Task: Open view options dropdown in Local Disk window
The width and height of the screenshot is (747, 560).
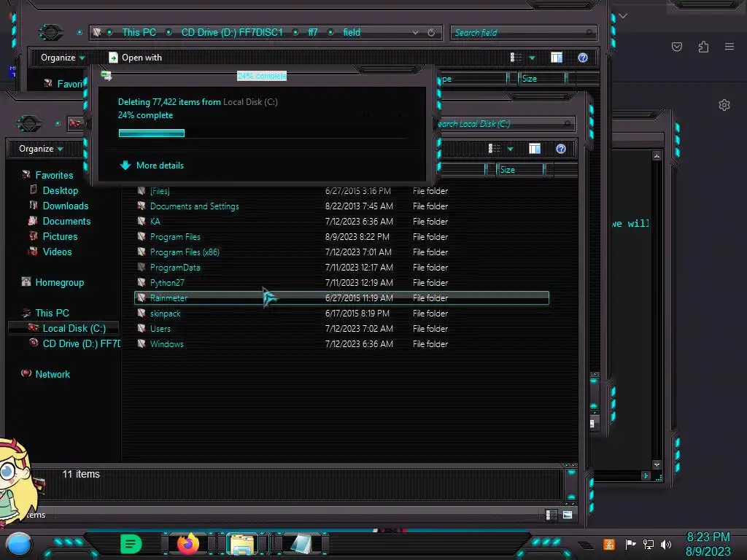Action: point(510,149)
